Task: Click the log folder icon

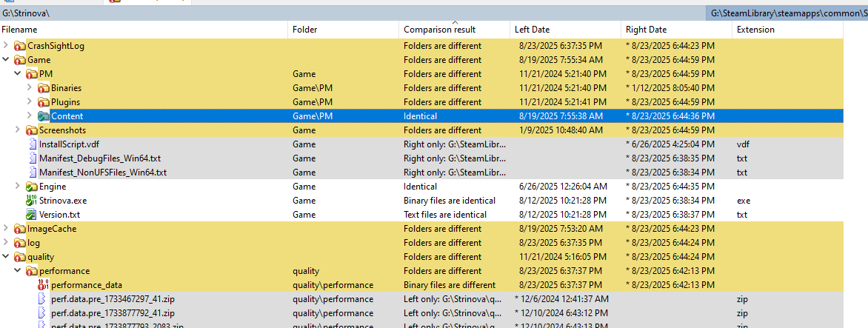Action: click(20, 243)
